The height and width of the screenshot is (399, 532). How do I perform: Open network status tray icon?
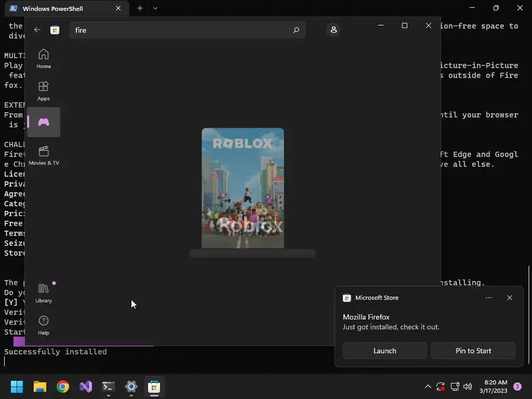pos(455,387)
